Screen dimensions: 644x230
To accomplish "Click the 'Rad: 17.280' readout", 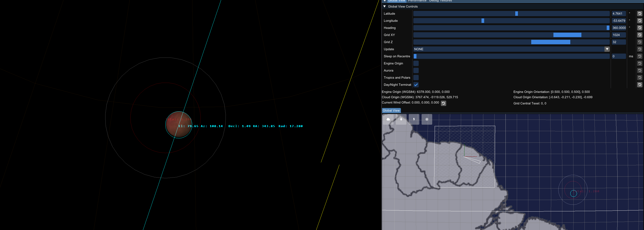I will (x=291, y=126).
